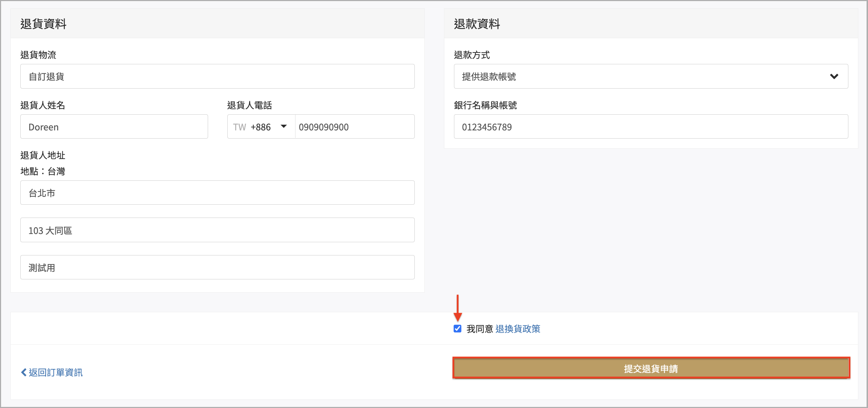Click the 退貨資料 section header
The width and height of the screenshot is (868, 408).
(x=43, y=24)
